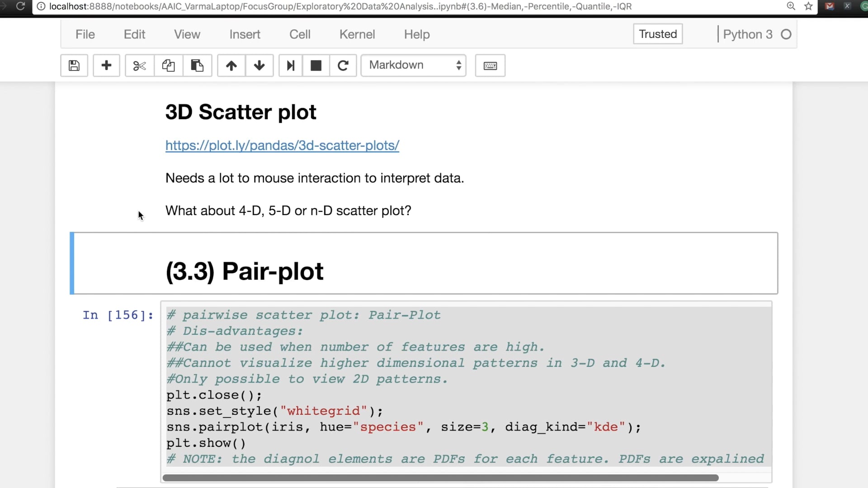The width and height of the screenshot is (868, 488).
Task: Open the Kernel menu
Action: click(357, 34)
